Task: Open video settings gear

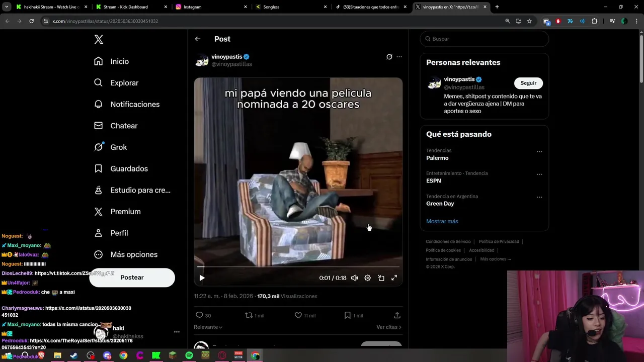Action: coord(367,278)
